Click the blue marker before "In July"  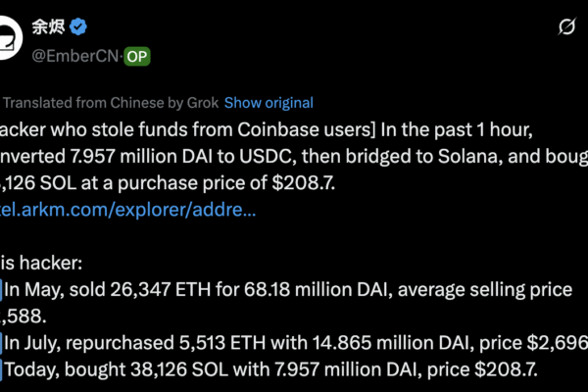pyautogui.click(x=2, y=343)
